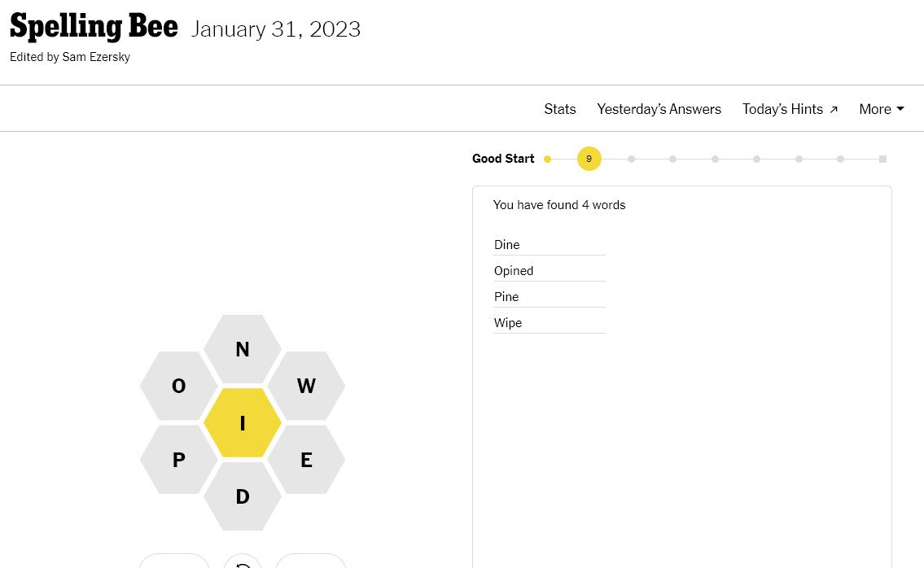Open the Stats panel
Image resolution: width=924 pixels, height=568 pixels.
click(x=559, y=108)
